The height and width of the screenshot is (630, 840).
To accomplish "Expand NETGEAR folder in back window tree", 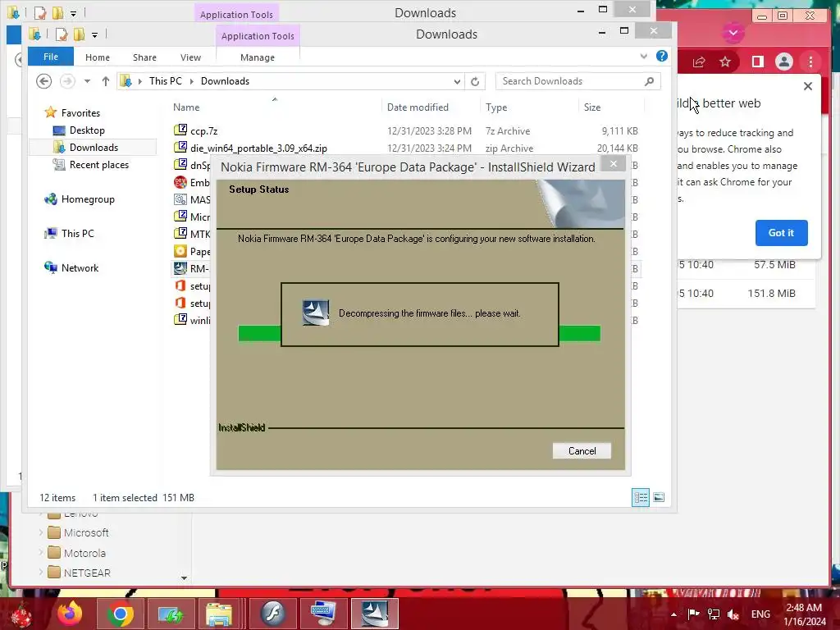I will (41, 572).
